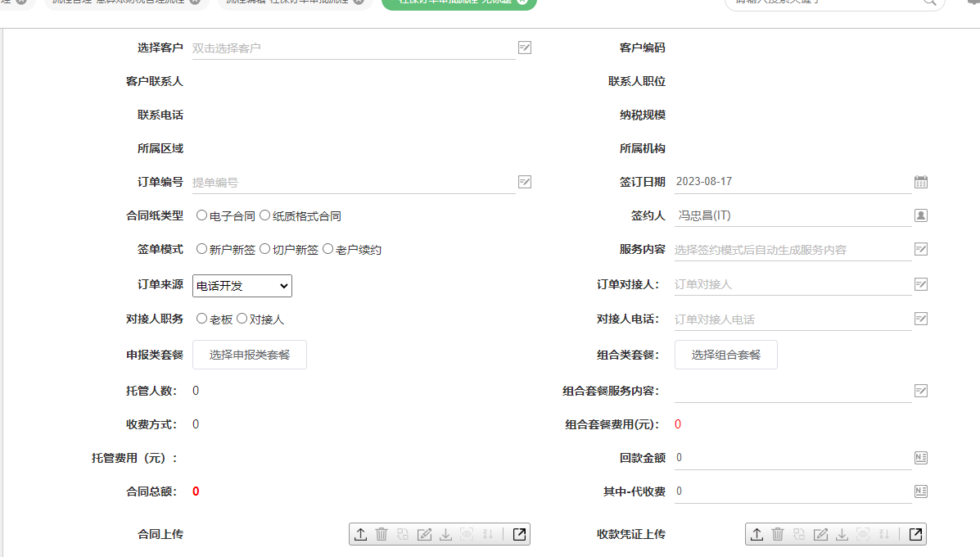This screenshot has width=980, height=557.
Task: Click the 订单对接人 input field
Action: [x=793, y=284]
